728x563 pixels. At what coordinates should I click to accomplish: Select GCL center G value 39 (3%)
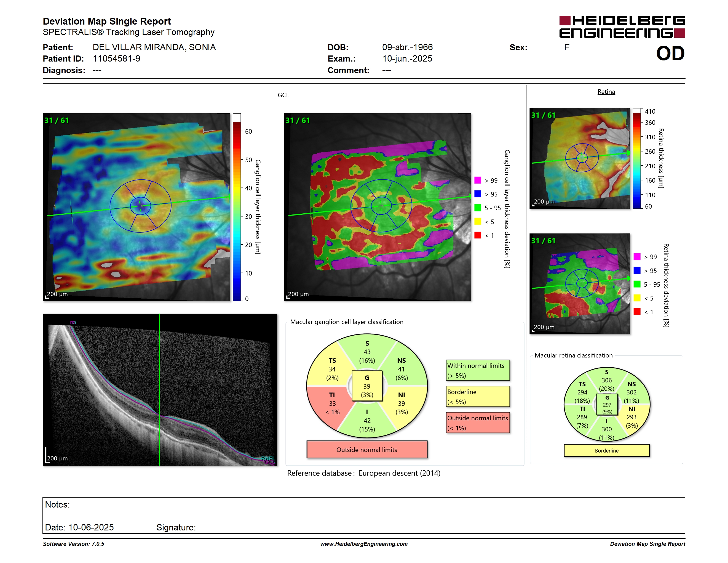tap(367, 386)
